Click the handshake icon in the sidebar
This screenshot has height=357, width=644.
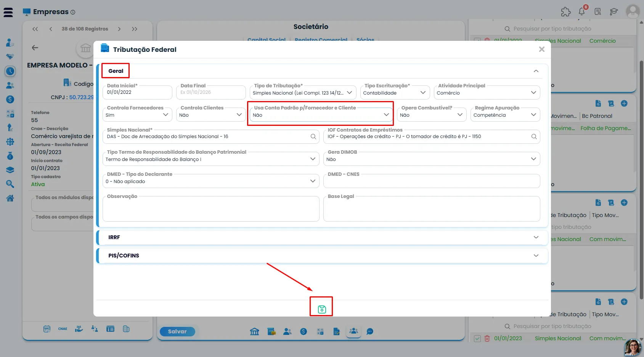coord(10,56)
